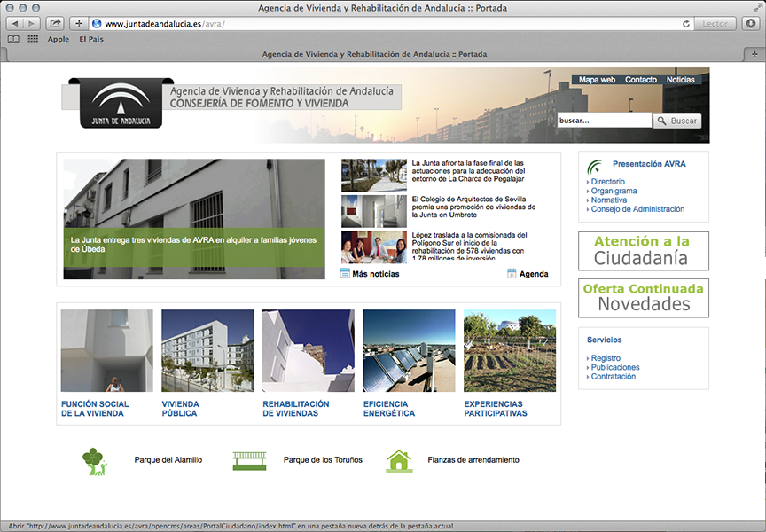Open the Reading List book icon

coord(13,39)
